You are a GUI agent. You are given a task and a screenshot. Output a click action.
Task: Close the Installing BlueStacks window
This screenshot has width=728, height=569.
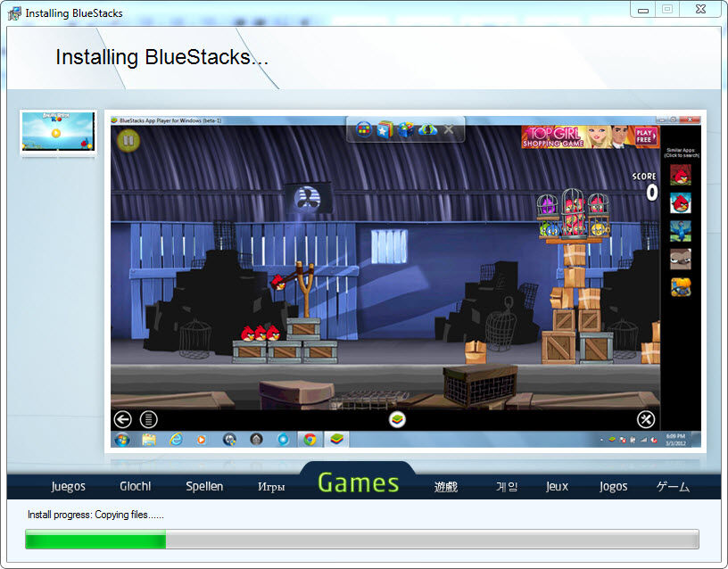click(700, 10)
